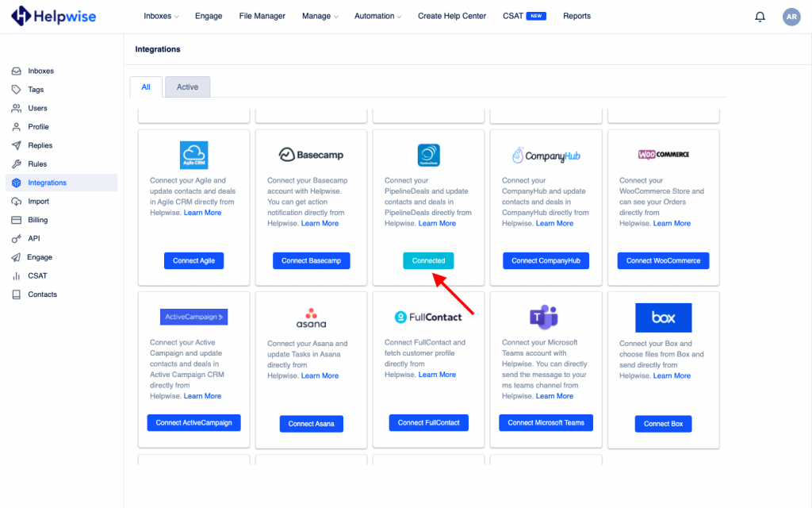The height and width of the screenshot is (508, 812).
Task: Open Learn More link for ActiveCampaign
Action: tap(202, 396)
